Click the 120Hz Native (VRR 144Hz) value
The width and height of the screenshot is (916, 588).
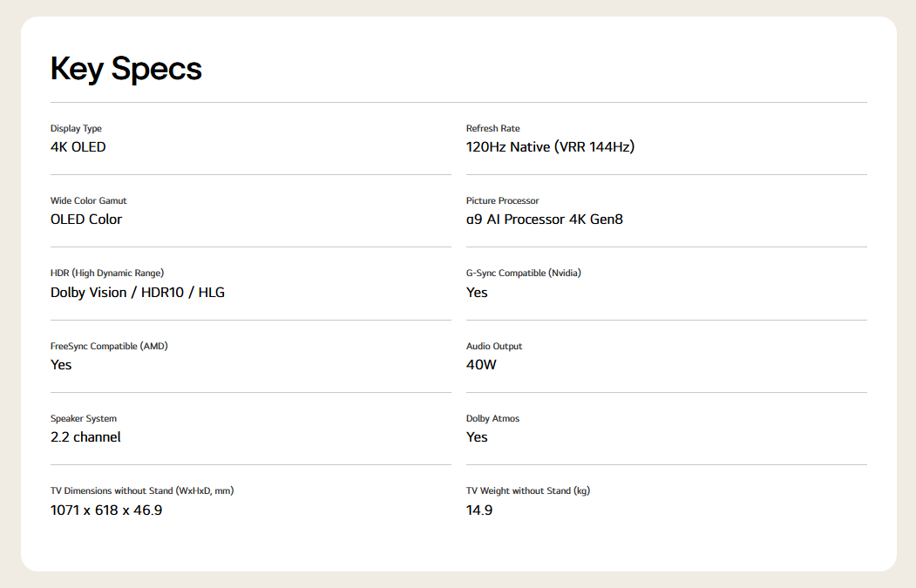point(550,147)
